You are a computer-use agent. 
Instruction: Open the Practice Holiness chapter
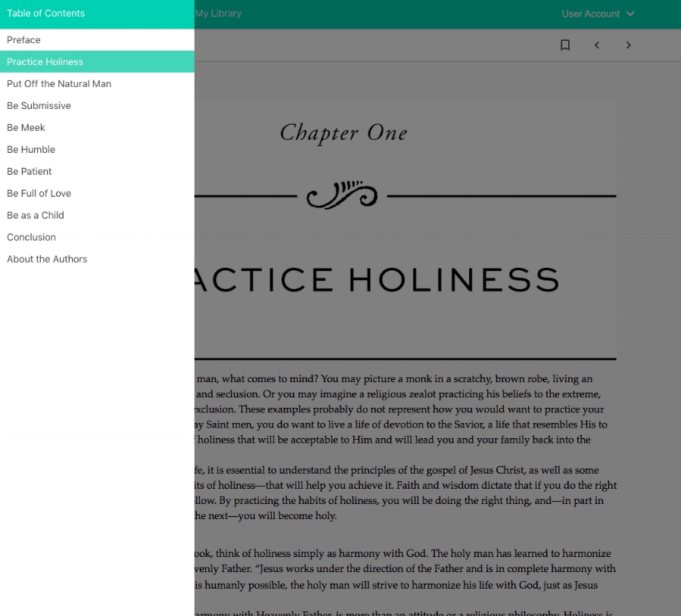click(44, 61)
